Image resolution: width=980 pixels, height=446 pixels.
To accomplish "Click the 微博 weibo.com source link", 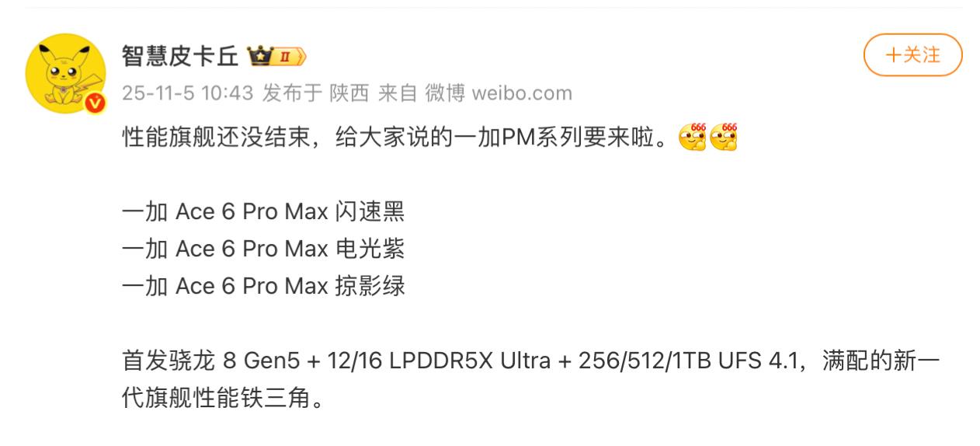I will pos(499,93).
